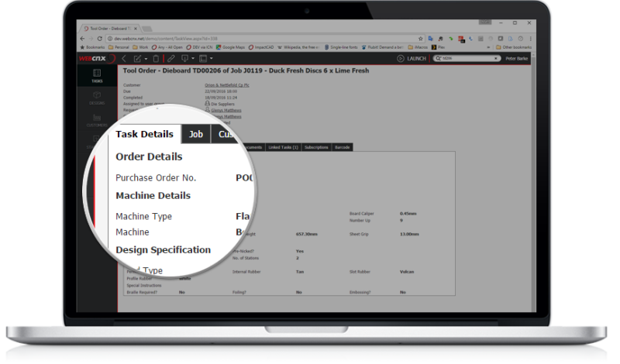620x364 pixels.
Task: Select the Internal Rubber value Tan
Action: click(x=300, y=272)
